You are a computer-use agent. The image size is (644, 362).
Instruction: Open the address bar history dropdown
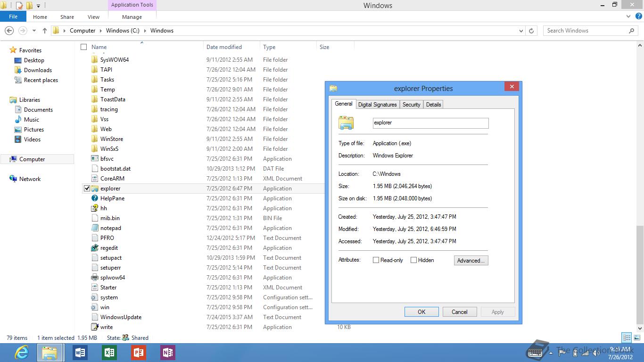click(x=521, y=31)
